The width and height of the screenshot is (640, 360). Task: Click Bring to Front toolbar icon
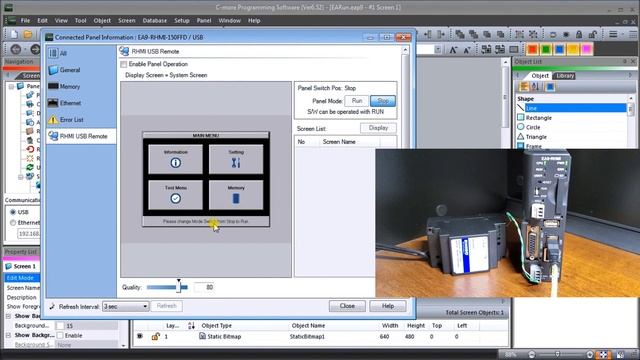coord(460,35)
